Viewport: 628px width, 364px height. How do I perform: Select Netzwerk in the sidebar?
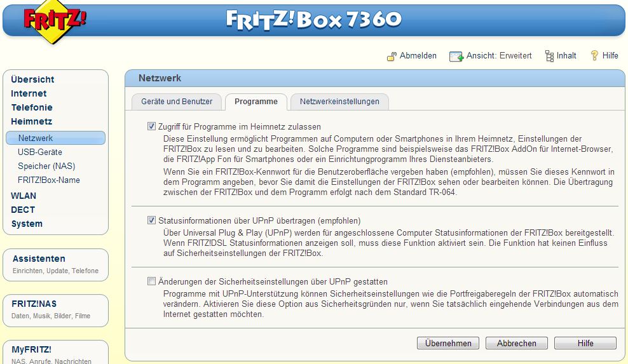tap(56, 138)
